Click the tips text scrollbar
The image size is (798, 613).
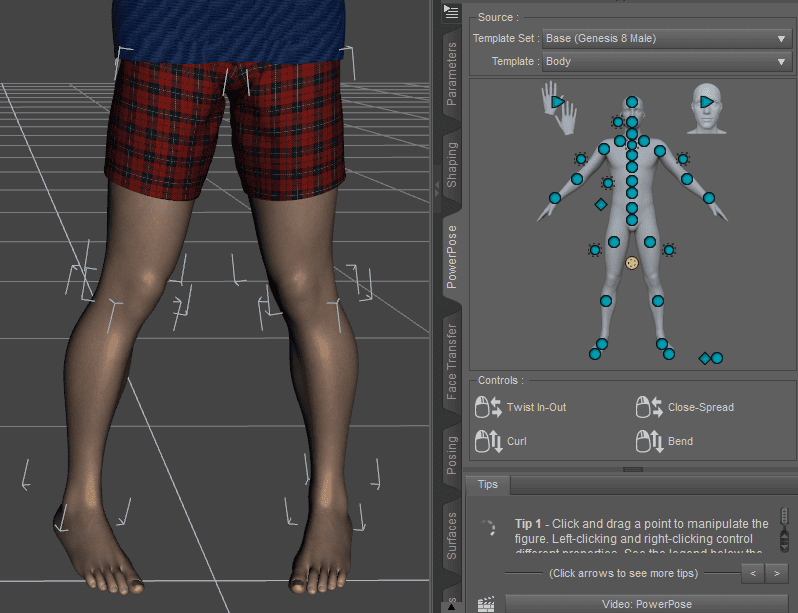(784, 530)
